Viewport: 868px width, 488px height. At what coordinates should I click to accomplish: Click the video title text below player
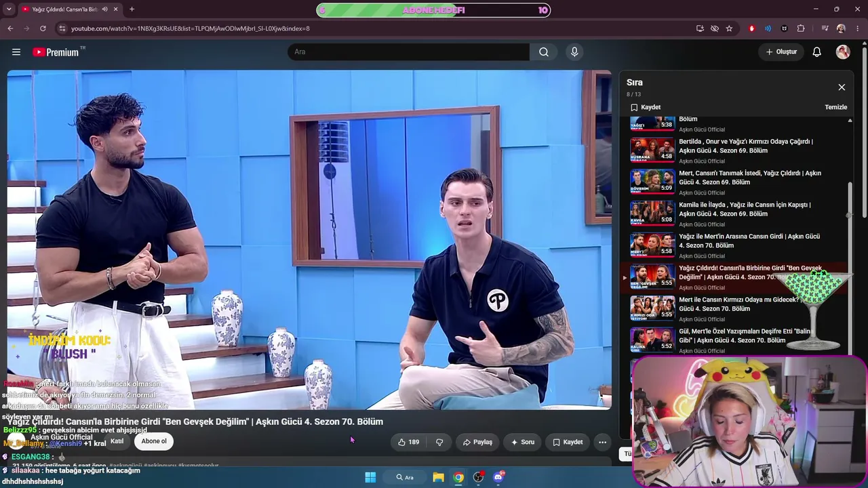tap(195, 422)
